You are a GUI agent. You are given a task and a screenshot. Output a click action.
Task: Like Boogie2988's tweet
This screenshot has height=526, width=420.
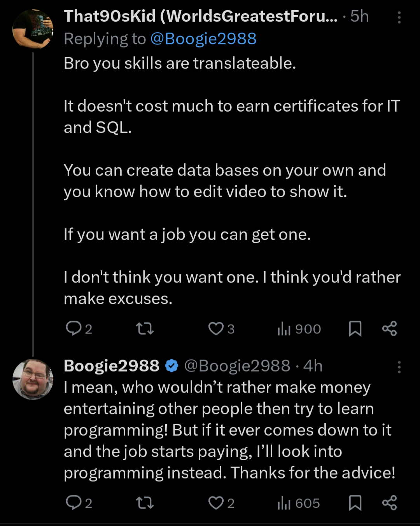216,503
